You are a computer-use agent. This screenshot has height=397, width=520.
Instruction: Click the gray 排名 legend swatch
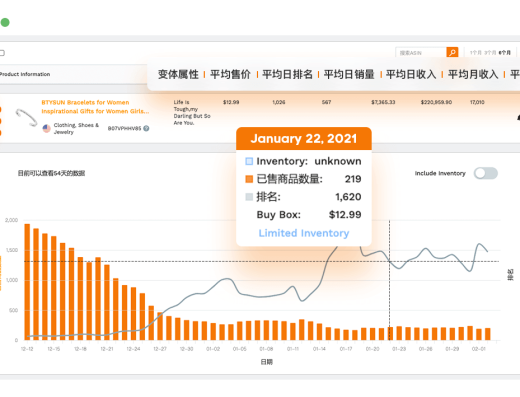click(x=249, y=197)
